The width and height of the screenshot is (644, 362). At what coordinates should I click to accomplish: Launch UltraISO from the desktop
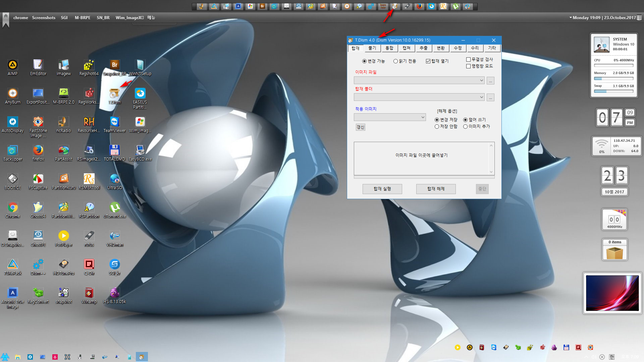114,181
